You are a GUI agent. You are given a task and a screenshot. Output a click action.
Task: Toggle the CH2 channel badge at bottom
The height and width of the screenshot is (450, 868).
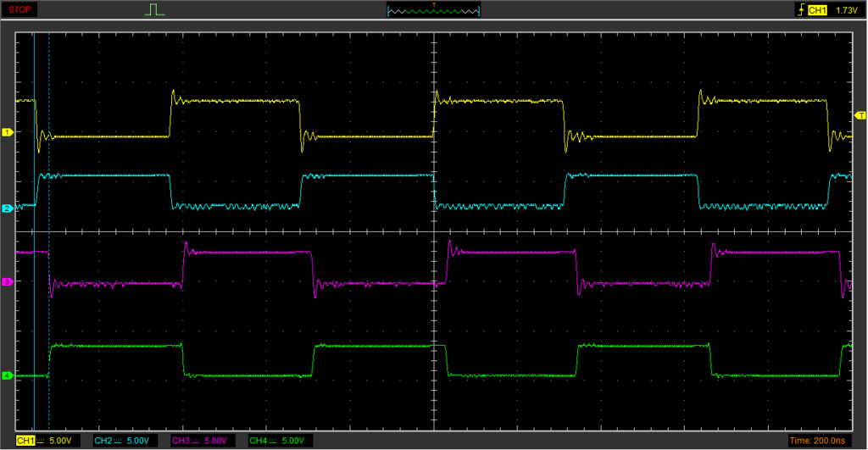[x=103, y=441]
